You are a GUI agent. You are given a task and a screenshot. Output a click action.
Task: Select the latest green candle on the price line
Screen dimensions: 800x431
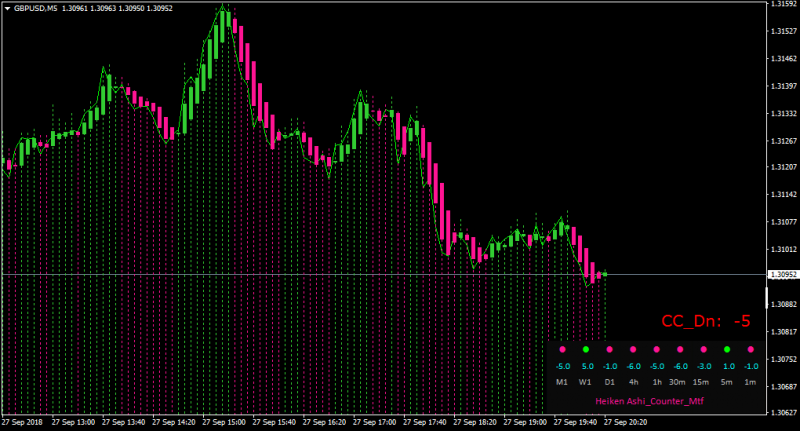[605, 274]
